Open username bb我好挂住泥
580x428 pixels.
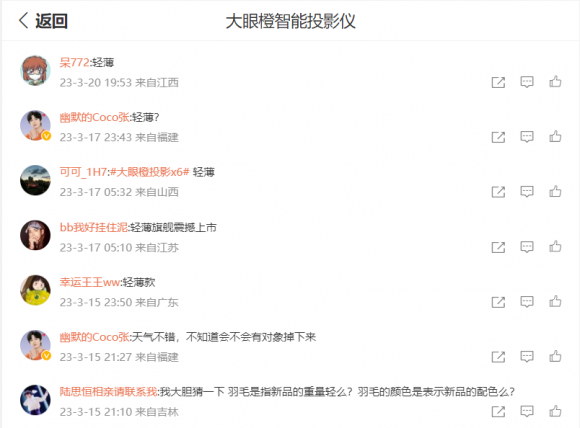(x=94, y=227)
